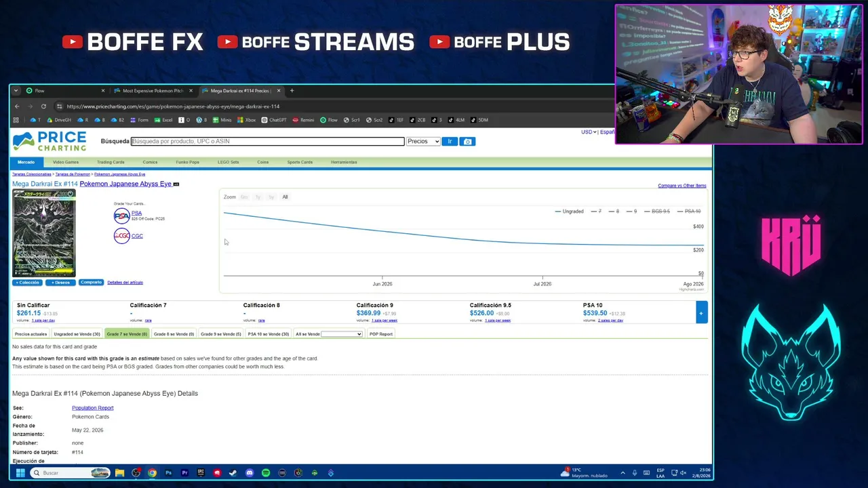The image size is (868, 488).
Task: Open the browser tab search chevron
Action: pos(16,91)
